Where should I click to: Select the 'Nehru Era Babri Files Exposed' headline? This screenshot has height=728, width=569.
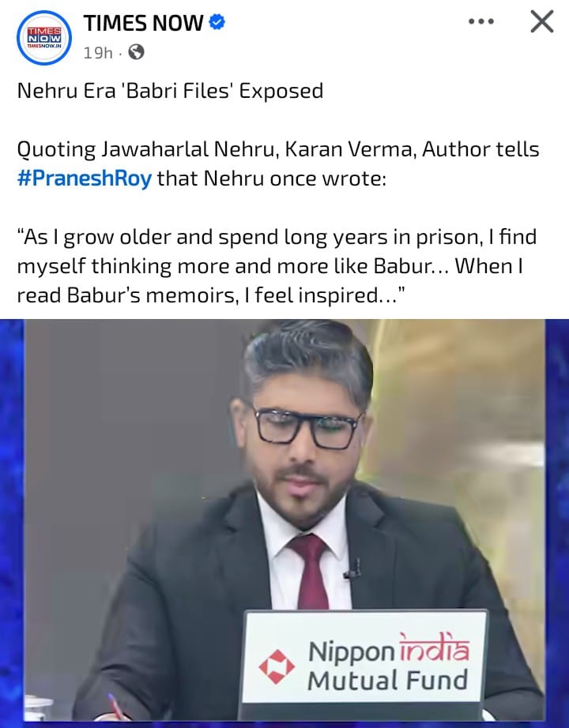[x=170, y=91]
